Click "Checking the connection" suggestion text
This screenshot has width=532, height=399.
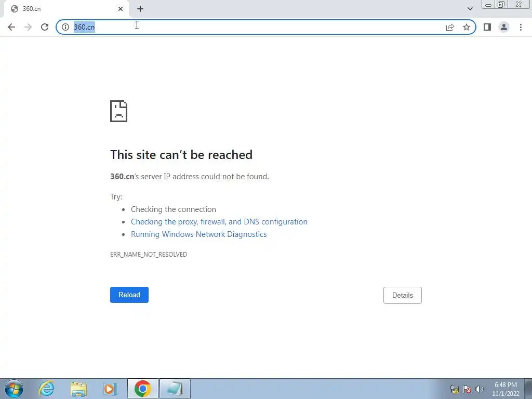pyautogui.click(x=174, y=209)
